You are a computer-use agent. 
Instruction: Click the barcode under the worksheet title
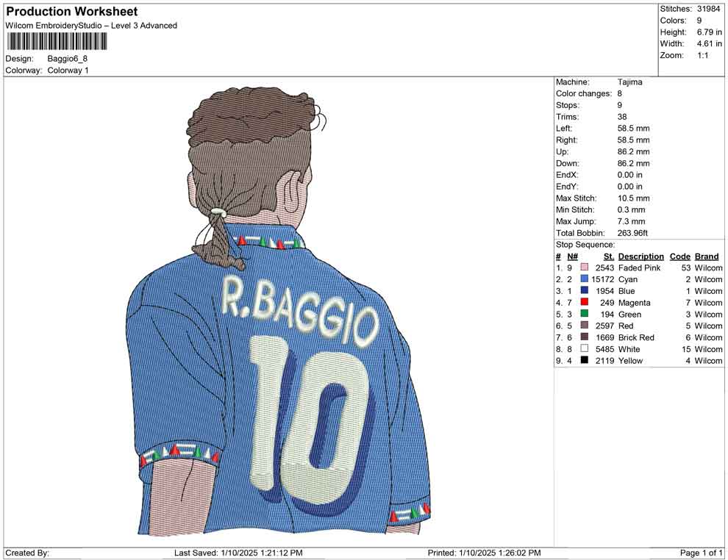56,42
